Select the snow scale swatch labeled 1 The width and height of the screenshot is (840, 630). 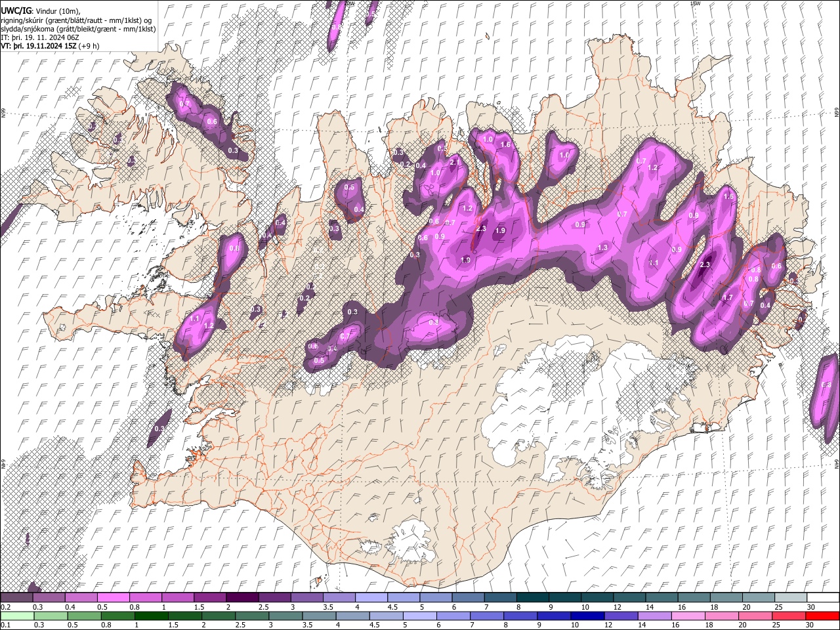point(177,597)
